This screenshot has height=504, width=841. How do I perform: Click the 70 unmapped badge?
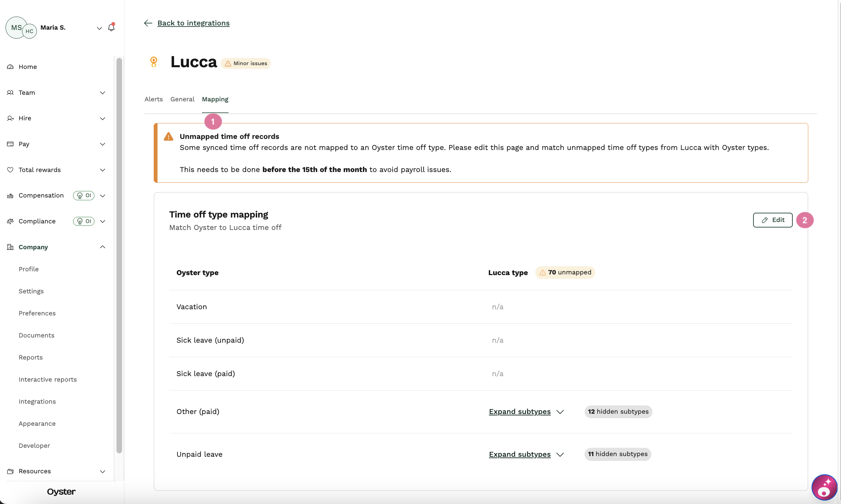(565, 272)
